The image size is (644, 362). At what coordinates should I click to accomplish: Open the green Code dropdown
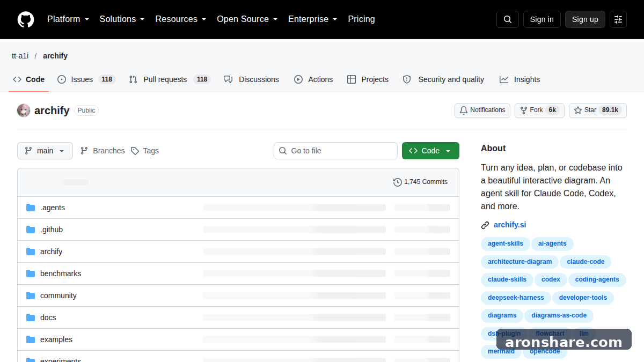pos(430,151)
